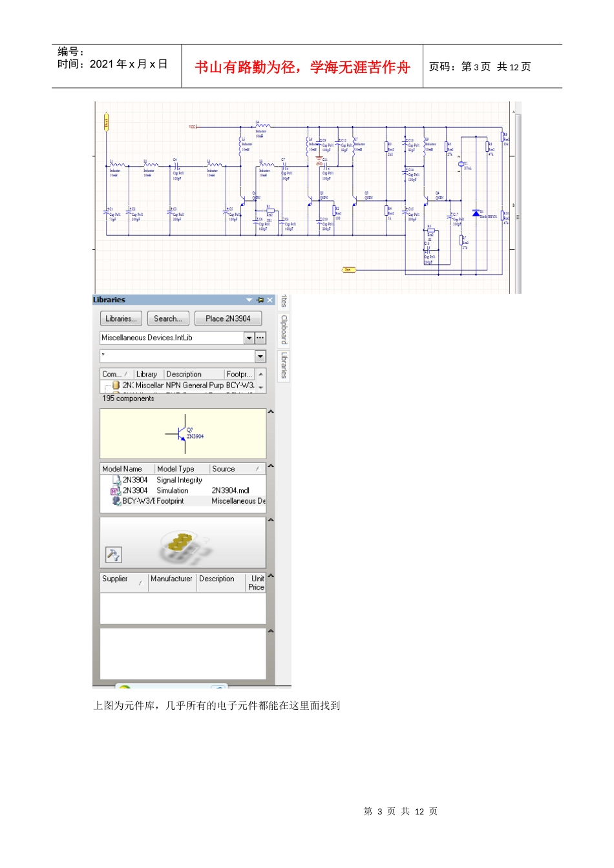Image resolution: width=614 pixels, height=868 pixels.
Task: Click the BCY-W3 footprint chip icon
Action: pyautogui.click(x=116, y=501)
